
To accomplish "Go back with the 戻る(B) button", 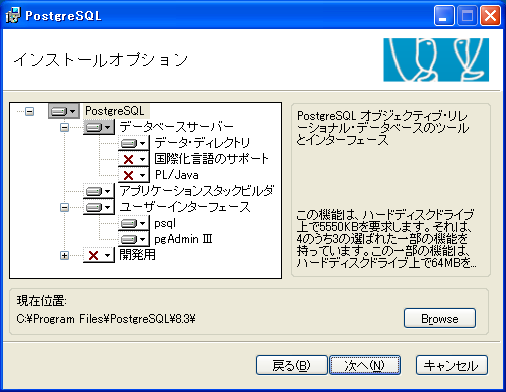I will tap(292, 365).
